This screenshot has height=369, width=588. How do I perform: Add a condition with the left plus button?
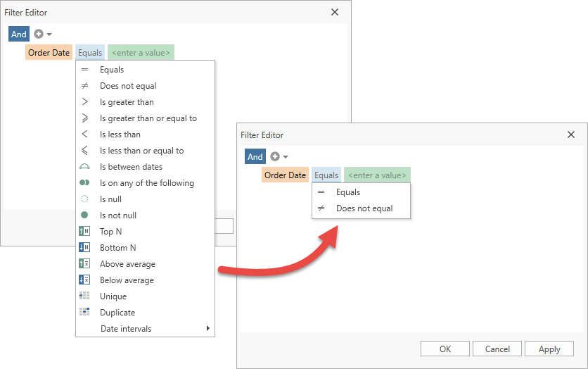(x=39, y=34)
